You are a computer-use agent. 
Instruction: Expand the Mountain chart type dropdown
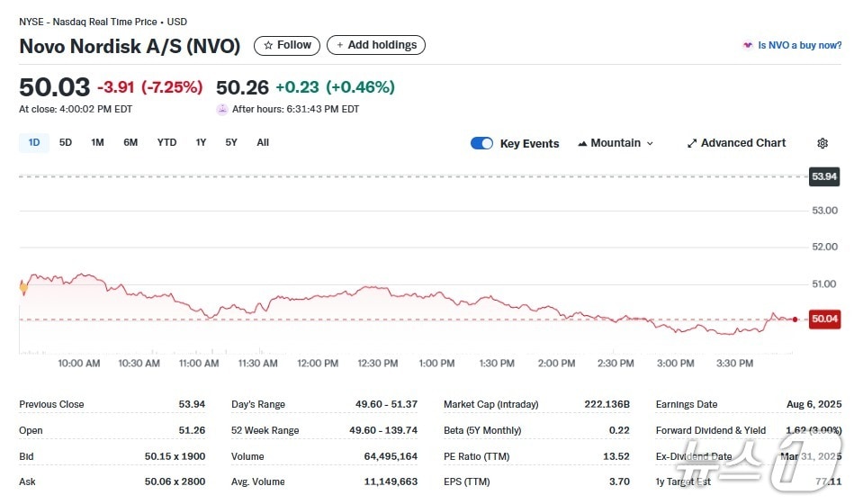point(616,143)
